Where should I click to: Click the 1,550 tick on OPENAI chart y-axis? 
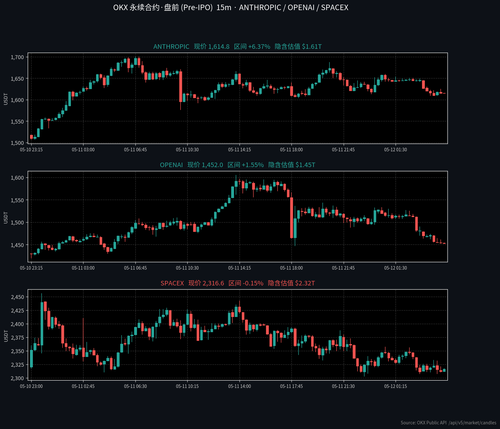point(17,200)
